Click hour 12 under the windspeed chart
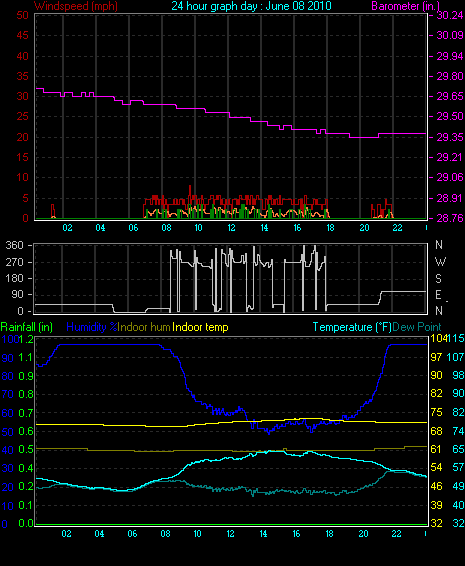The height and width of the screenshot is (566, 465). pyautogui.click(x=231, y=228)
